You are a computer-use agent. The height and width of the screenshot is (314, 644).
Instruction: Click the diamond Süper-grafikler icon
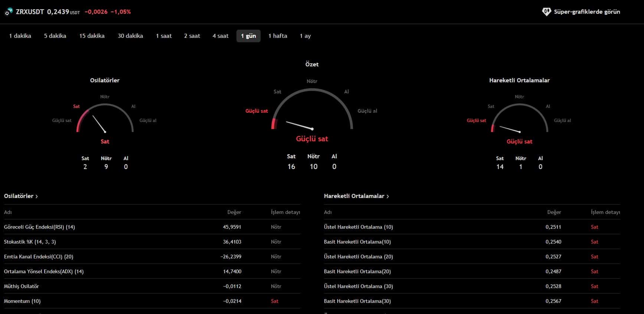(x=546, y=12)
